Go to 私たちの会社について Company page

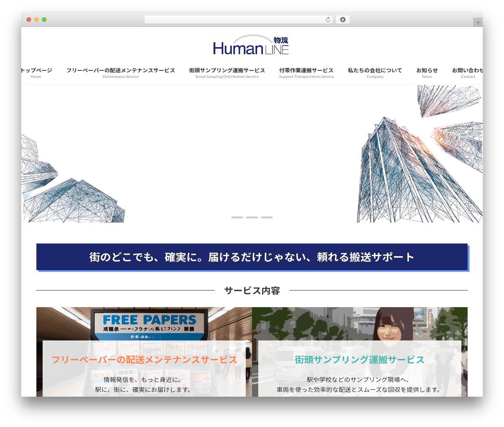coord(375,73)
